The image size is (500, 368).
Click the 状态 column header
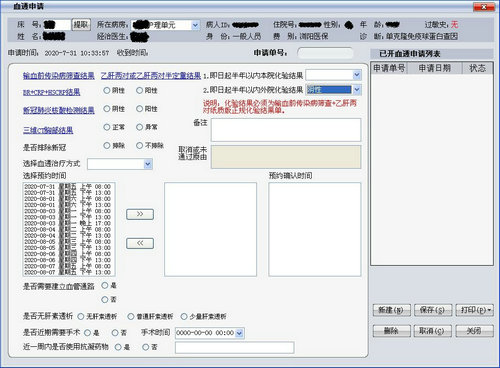[477, 68]
